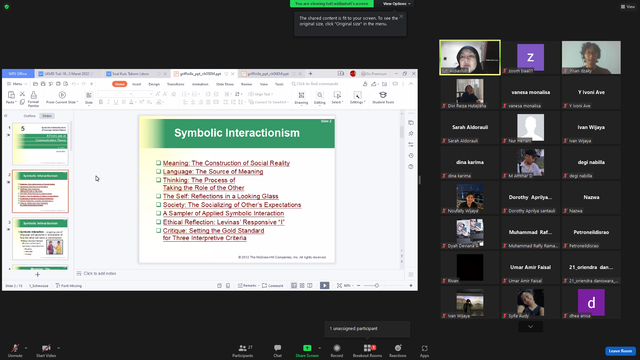Select slide 3 thumbnail
Screen dimensions: 640x360
[x=40, y=239]
